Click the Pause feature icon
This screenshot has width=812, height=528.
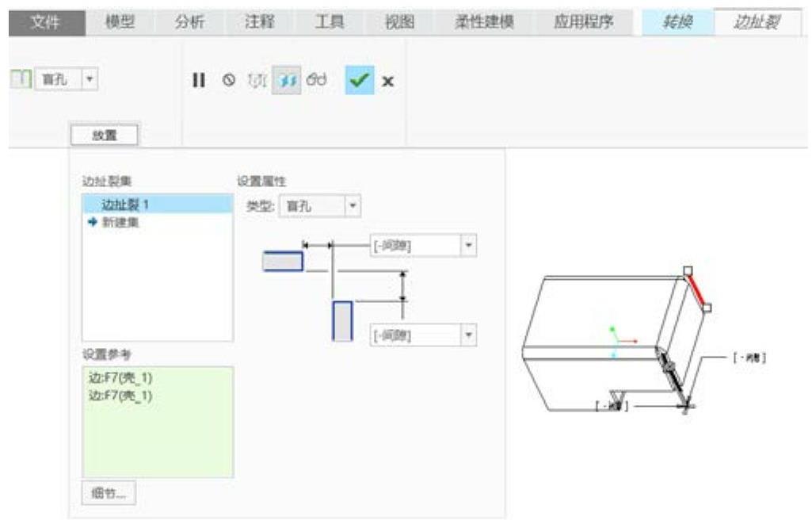coord(197,80)
